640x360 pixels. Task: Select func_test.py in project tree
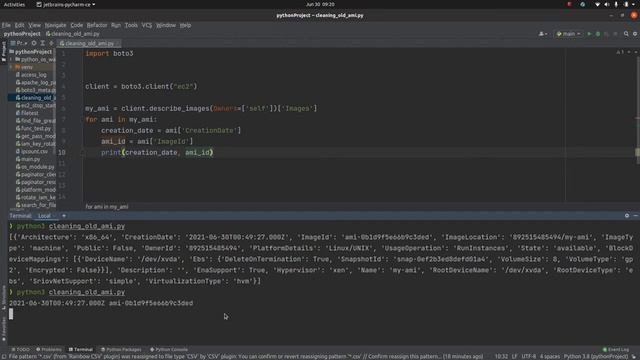[33, 128]
